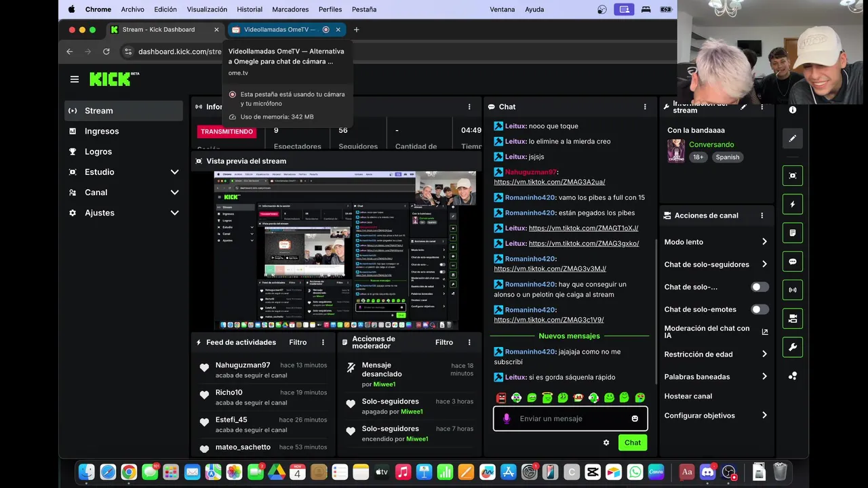The height and width of the screenshot is (488, 868).
Task: Expand Palabras baneadas options
Action: pos(764,376)
